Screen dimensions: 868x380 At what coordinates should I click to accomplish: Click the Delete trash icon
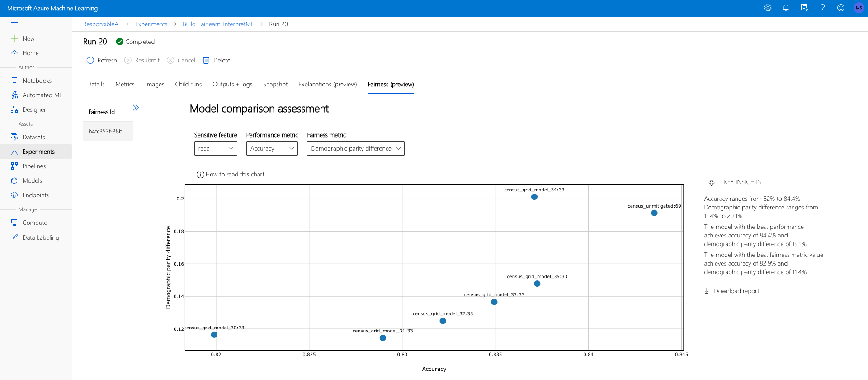pos(206,60)
